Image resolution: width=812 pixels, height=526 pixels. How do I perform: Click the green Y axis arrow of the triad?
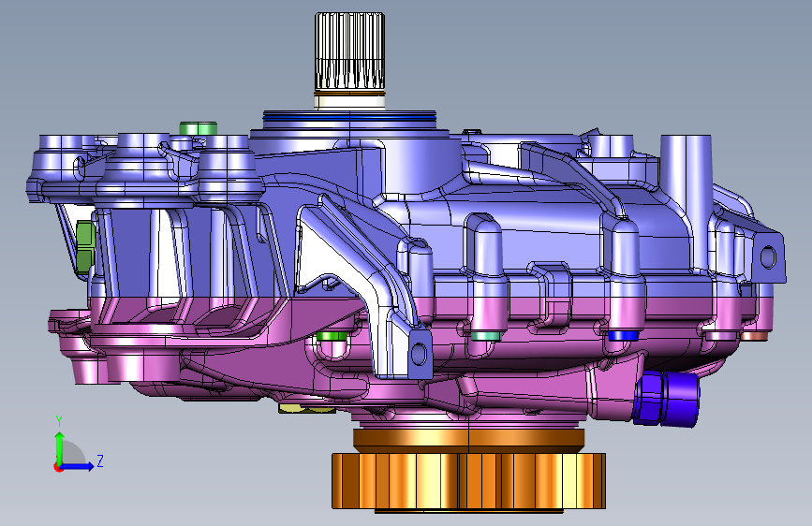[x=60, y=446]
